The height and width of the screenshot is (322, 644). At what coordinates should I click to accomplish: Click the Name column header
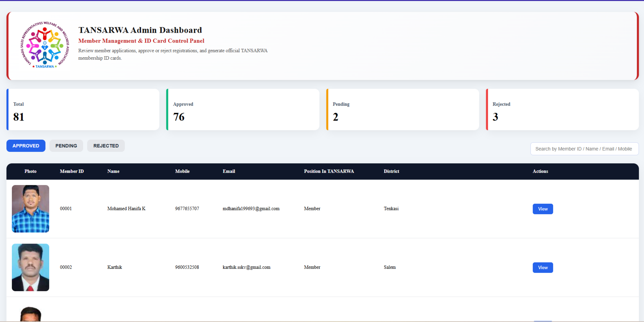pos(113,171)
